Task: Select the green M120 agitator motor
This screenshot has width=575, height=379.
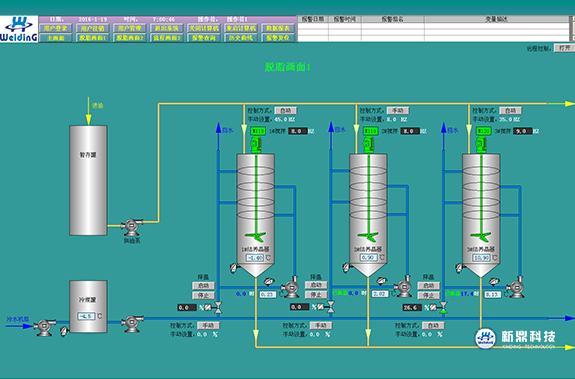Action: click(x=481, y=144)
